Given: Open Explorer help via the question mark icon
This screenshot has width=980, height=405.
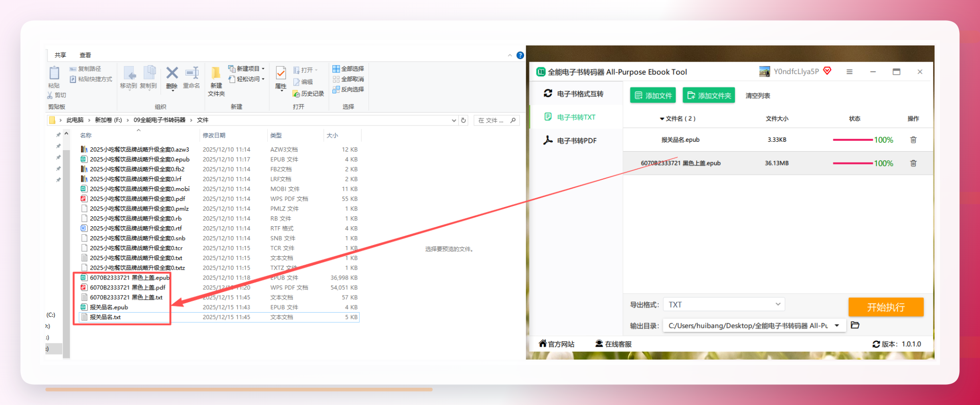Looking at the screenshot, I should tap(520, 55).
